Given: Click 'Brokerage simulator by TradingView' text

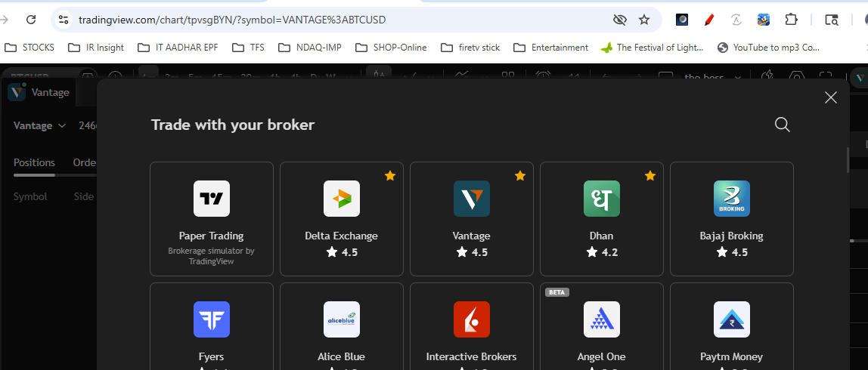Looking at the screenshot, I should pyautogui.click(x=212, y=256).
